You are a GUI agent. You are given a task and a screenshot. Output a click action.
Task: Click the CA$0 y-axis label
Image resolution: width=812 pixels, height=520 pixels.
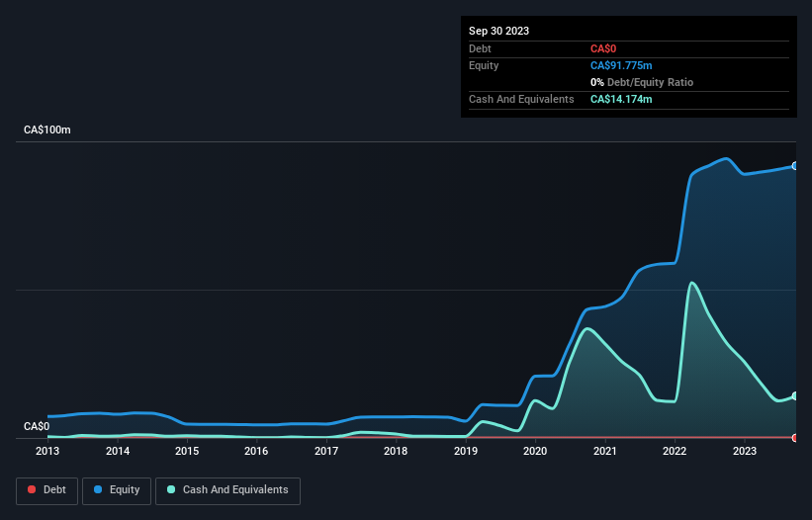[x=37, y=426]
